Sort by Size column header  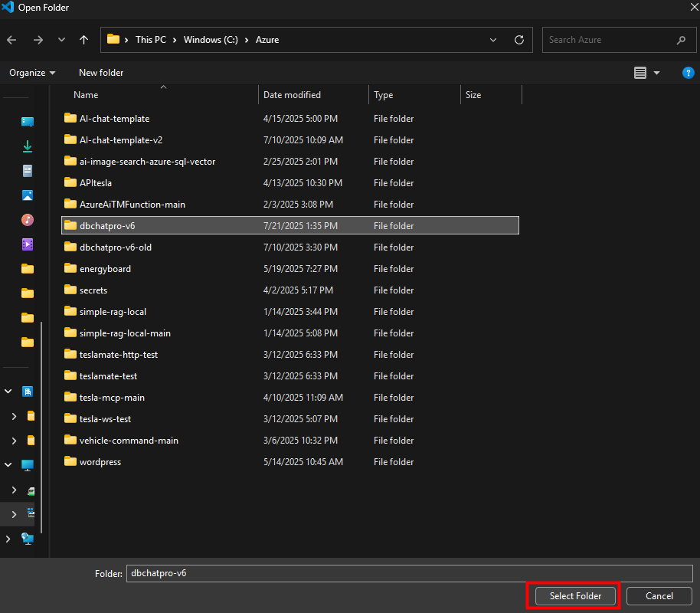[473, 95]
